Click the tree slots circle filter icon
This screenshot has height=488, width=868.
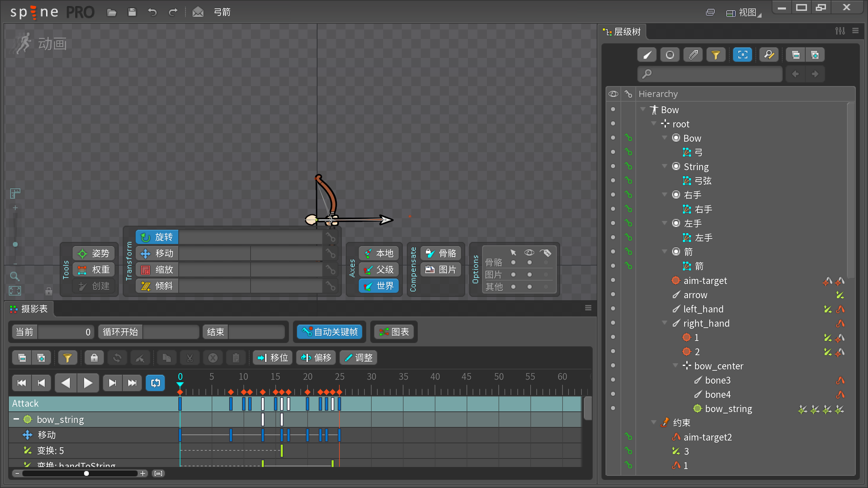point(670,55)
